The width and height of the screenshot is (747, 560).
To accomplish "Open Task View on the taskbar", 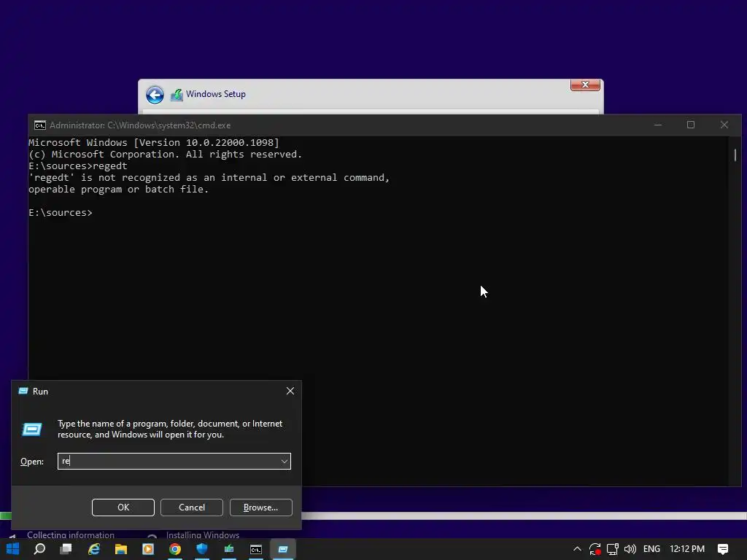I will tap(66, 549).
